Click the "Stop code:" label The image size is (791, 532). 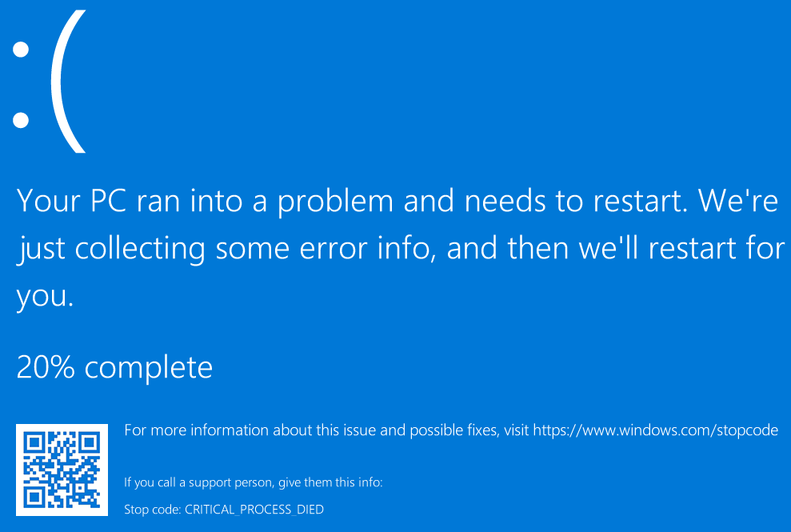point(152,509)
